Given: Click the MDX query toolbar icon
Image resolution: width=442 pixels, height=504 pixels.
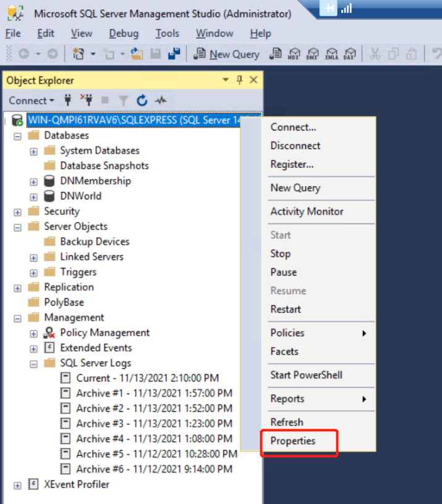Looking at the screenshot, I should pos(294,54).
